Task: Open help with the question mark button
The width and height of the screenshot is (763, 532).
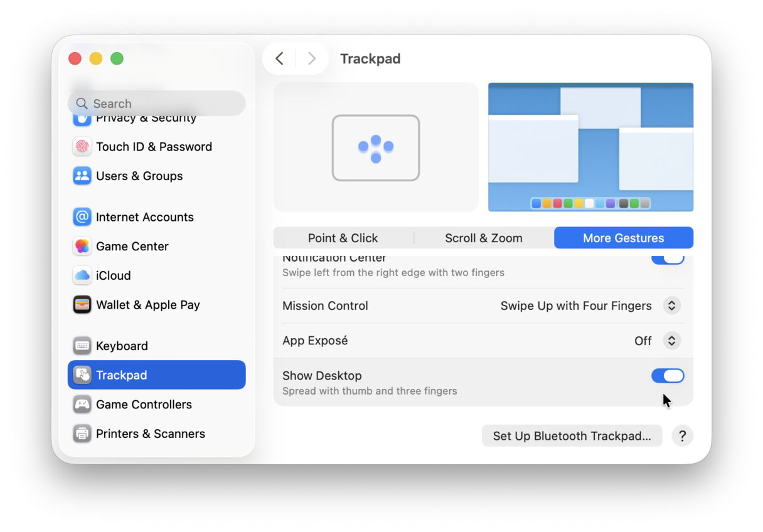Action: [x=683, y=435]
